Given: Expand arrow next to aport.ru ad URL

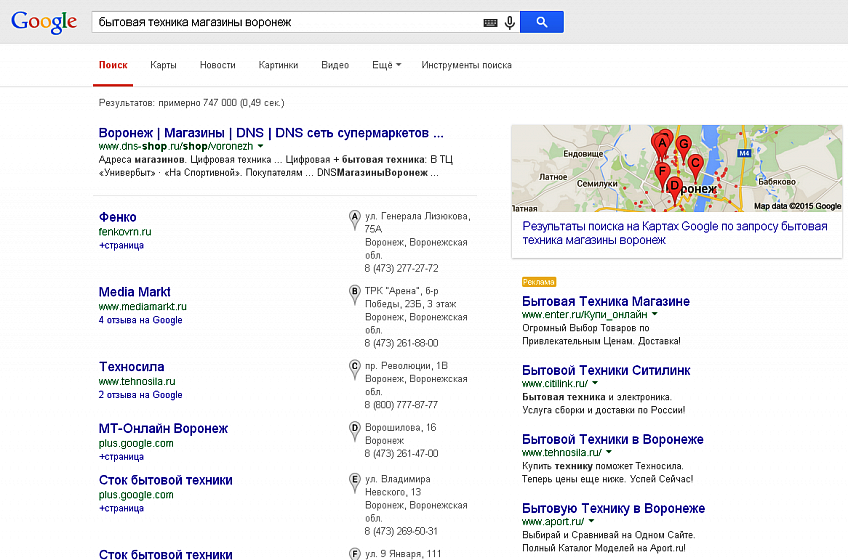Looking at the screenshot, I should (x=591, y=521).
